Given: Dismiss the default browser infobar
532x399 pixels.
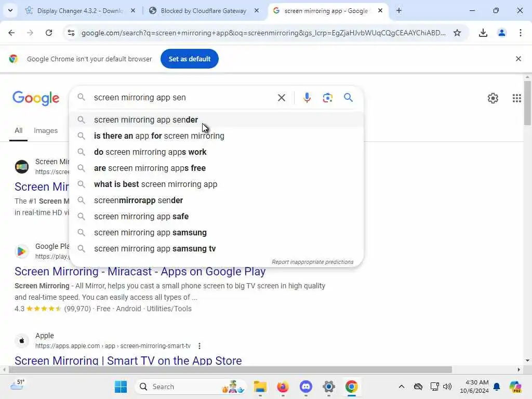Looking at the screenshot, I should coord(518,59).
